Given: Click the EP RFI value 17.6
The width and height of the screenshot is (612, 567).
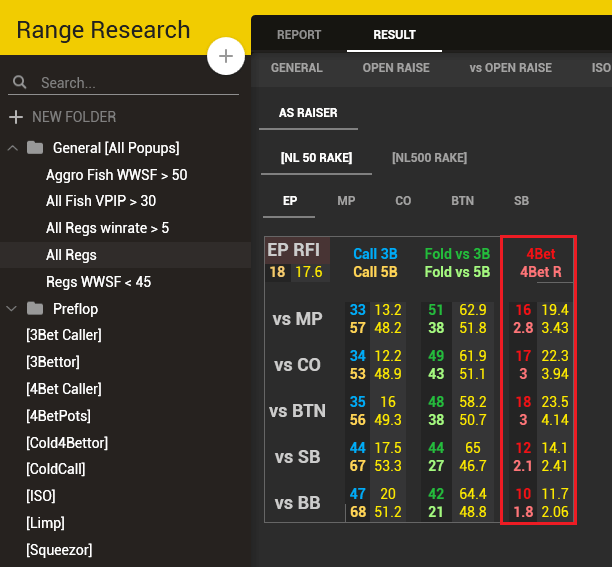Looking at the screenshot, I should click(309, 272).
